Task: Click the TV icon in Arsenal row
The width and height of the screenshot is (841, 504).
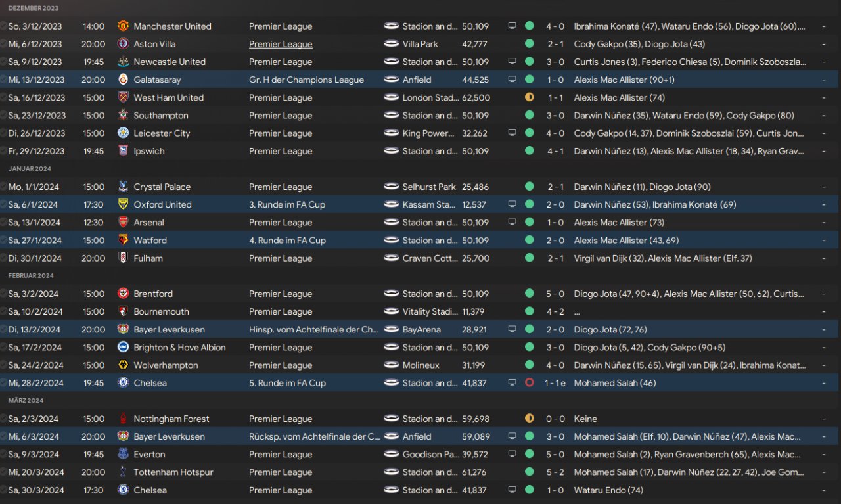Action: (512, 222)
